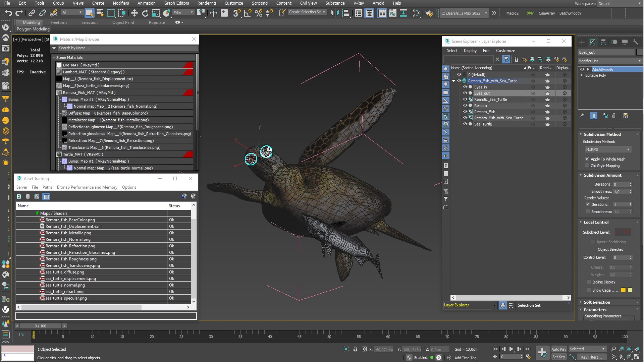Remove modifier with the trash icon
Image resolution: width=644 pixels, height=362 pixels.
(x=614, y=116)
